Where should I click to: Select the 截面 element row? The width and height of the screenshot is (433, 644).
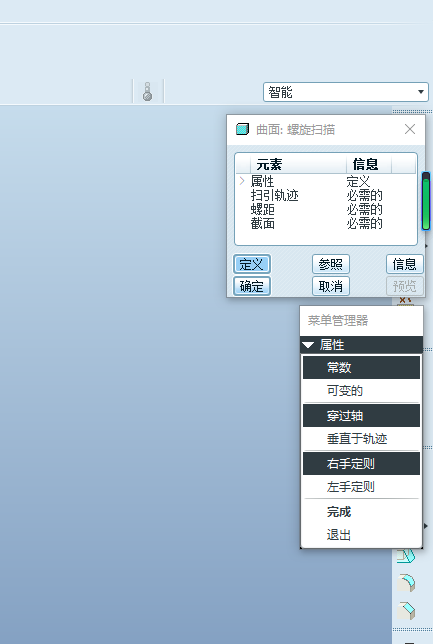pos(326,223)
